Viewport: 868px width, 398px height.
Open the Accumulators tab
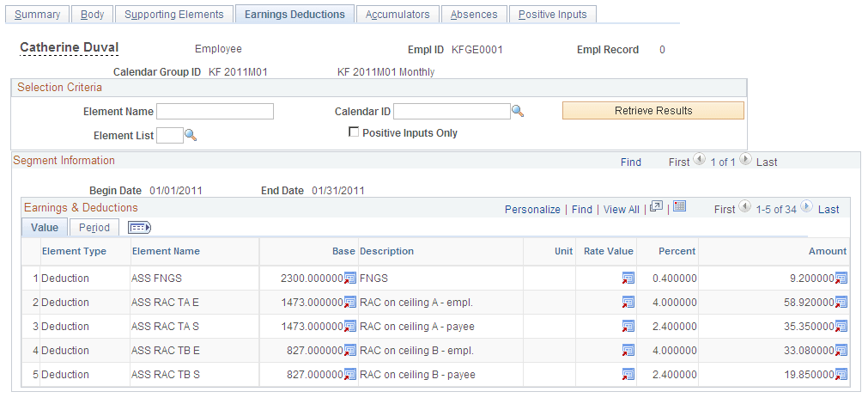click(398, 15)
